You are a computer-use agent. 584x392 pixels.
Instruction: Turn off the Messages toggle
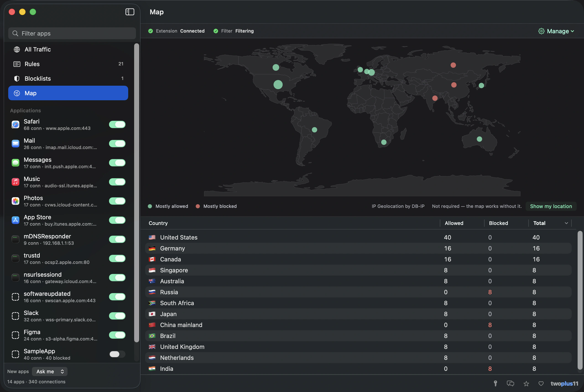[117, 163]
